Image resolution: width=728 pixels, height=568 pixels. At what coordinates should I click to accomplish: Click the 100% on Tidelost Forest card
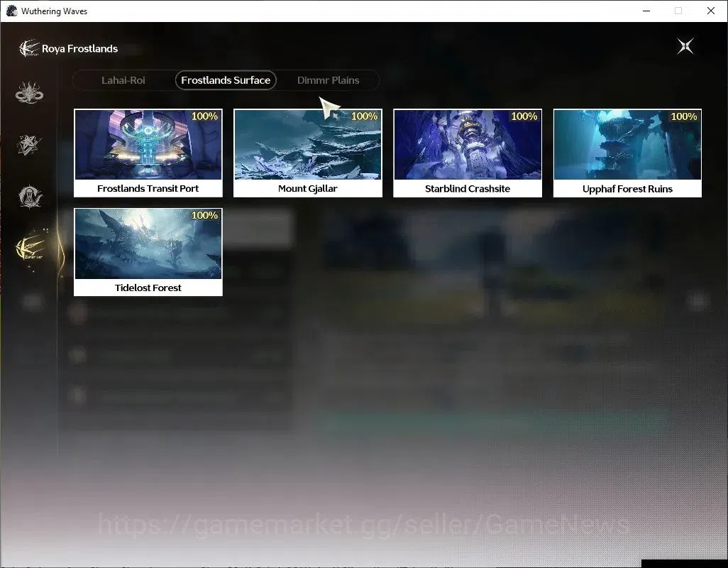coord(205,215)
